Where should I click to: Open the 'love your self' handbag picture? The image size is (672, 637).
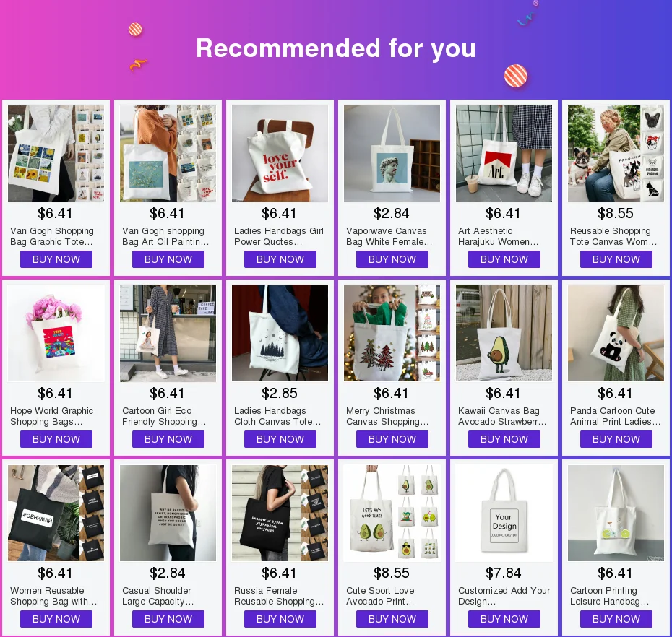(x=280, y=153)
